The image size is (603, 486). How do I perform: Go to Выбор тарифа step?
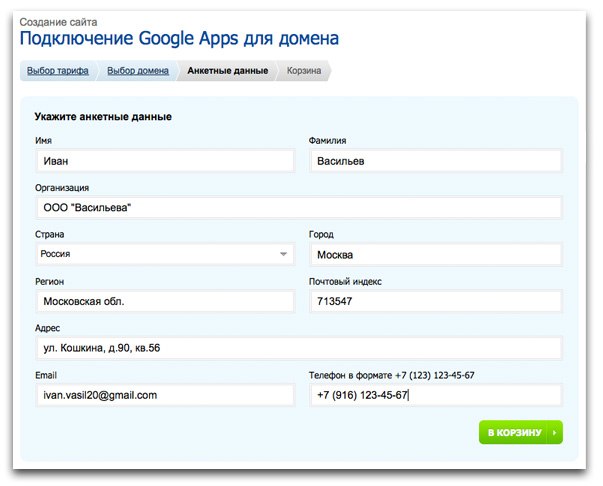point(58,71)
